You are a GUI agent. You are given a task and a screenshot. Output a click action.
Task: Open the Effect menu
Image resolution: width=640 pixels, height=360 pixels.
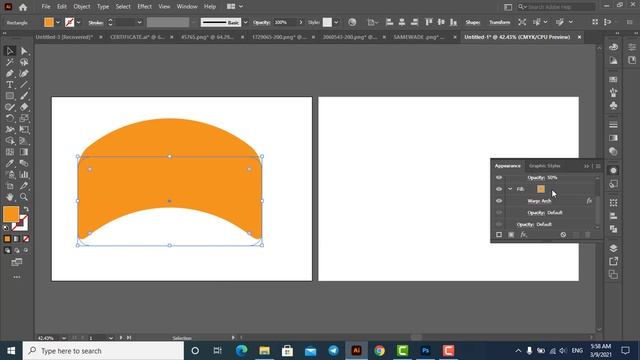tap(144, 7)
